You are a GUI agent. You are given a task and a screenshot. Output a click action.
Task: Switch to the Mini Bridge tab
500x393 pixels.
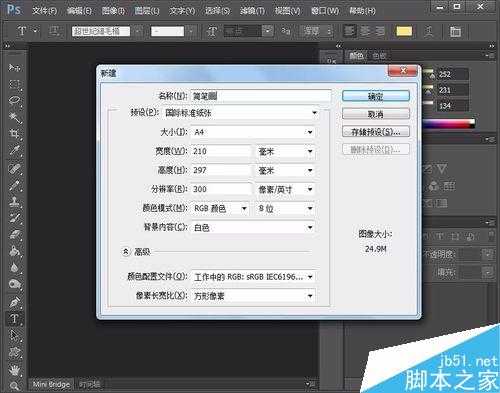pyautogui.click(x=51, y=384)
